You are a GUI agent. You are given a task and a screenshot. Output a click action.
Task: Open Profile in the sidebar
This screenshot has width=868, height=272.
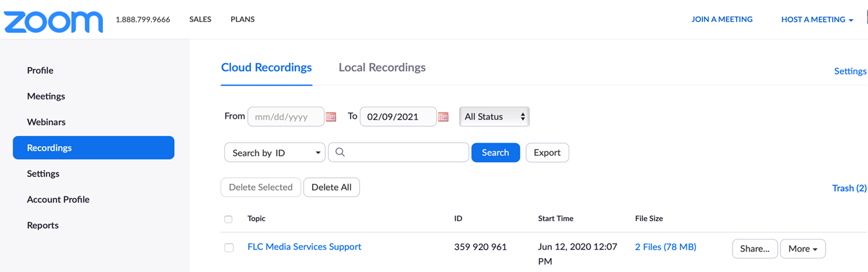click(x=40, y=70)
